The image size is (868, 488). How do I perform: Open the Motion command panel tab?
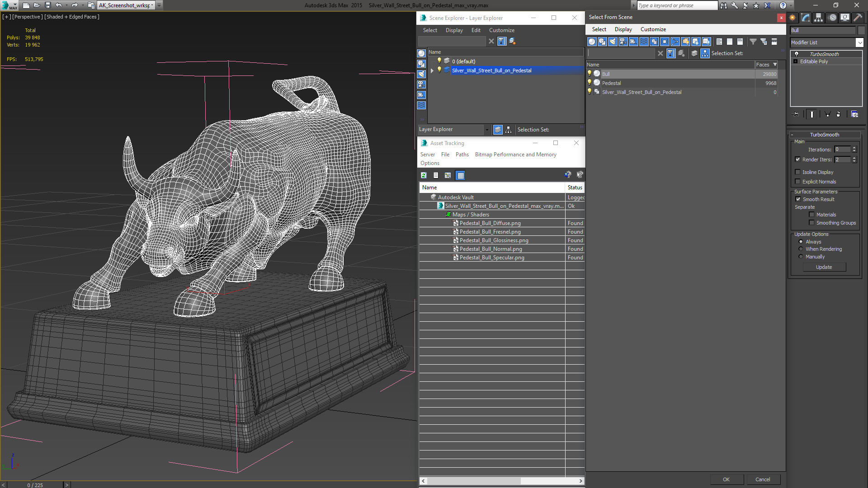tap(832, 18)
